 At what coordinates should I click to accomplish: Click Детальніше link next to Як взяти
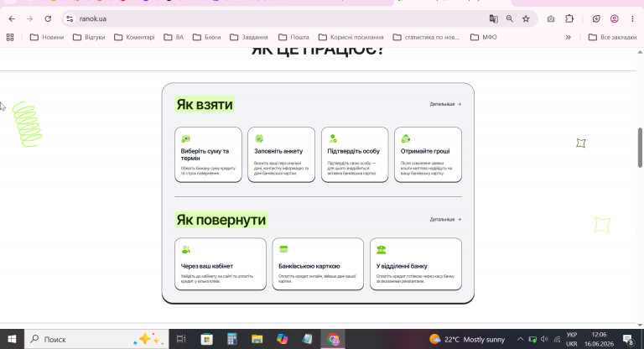pos(445,104)
